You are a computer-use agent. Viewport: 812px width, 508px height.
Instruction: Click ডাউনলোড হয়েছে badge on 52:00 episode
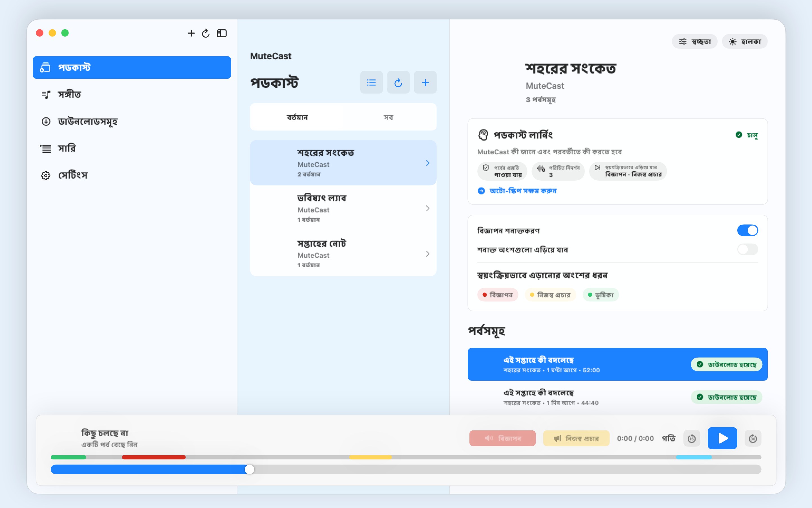point(727,365)
